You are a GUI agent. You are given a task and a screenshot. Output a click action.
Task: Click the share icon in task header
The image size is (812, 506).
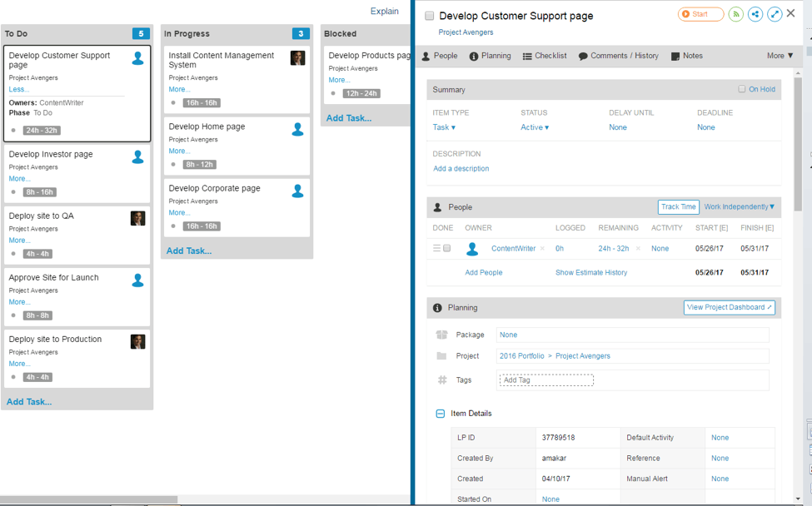click(x=755, y=14)
